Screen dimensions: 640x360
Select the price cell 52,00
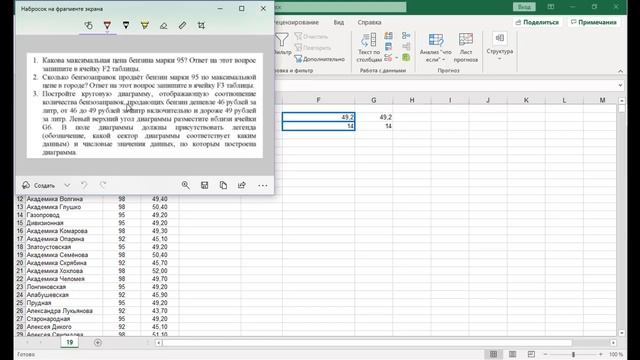(x=160, y=271)
